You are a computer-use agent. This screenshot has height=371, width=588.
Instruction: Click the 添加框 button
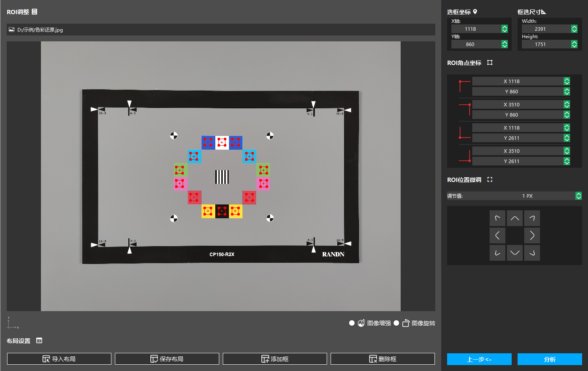tap(275, 359)
